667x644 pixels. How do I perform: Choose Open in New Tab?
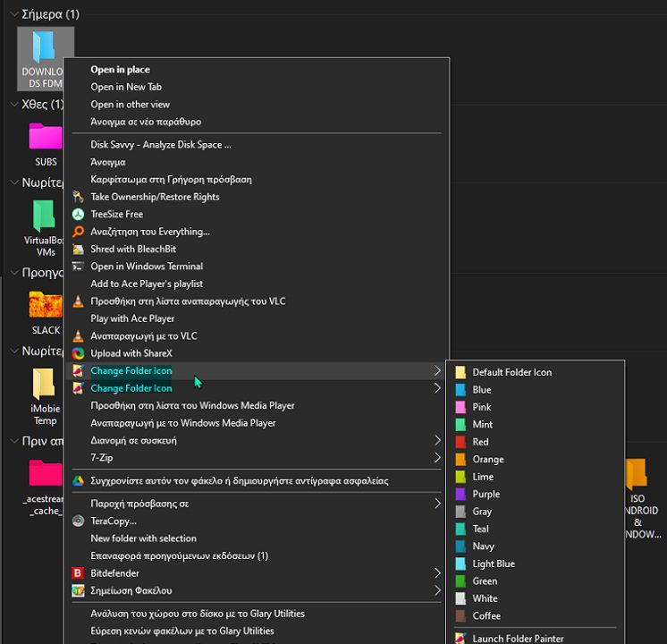click(257, 87)
